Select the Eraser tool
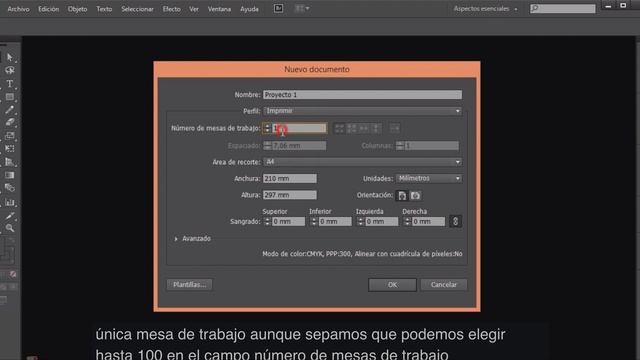The width and height of the screenshot is (640, 360). pyautogui.click(x=10, y=122)
